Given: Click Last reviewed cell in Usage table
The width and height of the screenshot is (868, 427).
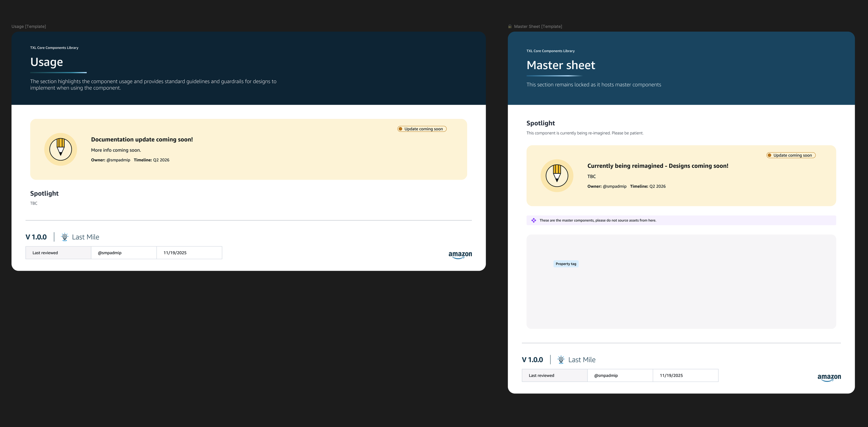Looking at the screenshot, I should (x=58, y=253).
